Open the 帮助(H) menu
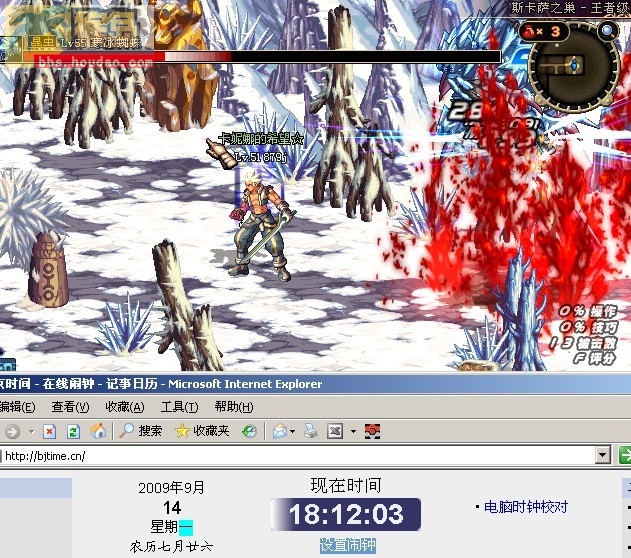The width and height of the screenshot is (631, 558). click(234, 407)
